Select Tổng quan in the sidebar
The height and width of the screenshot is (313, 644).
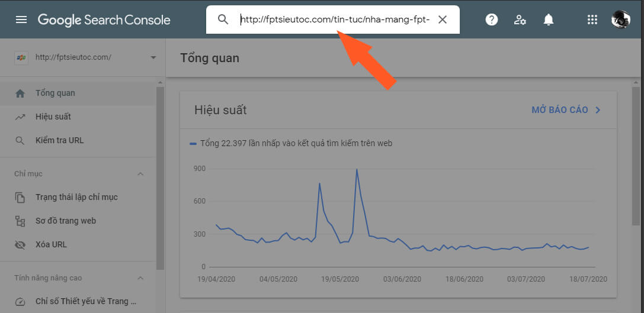pyautogui.click(x=78, y=93)
